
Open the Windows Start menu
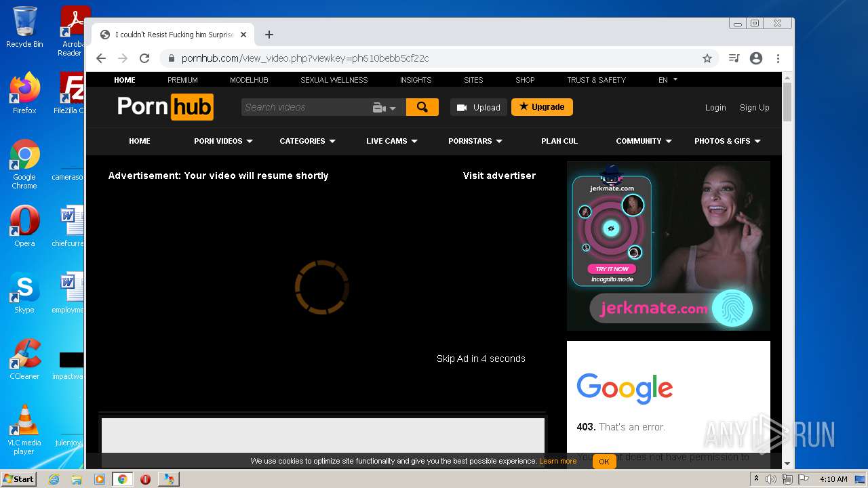point(18,479)
